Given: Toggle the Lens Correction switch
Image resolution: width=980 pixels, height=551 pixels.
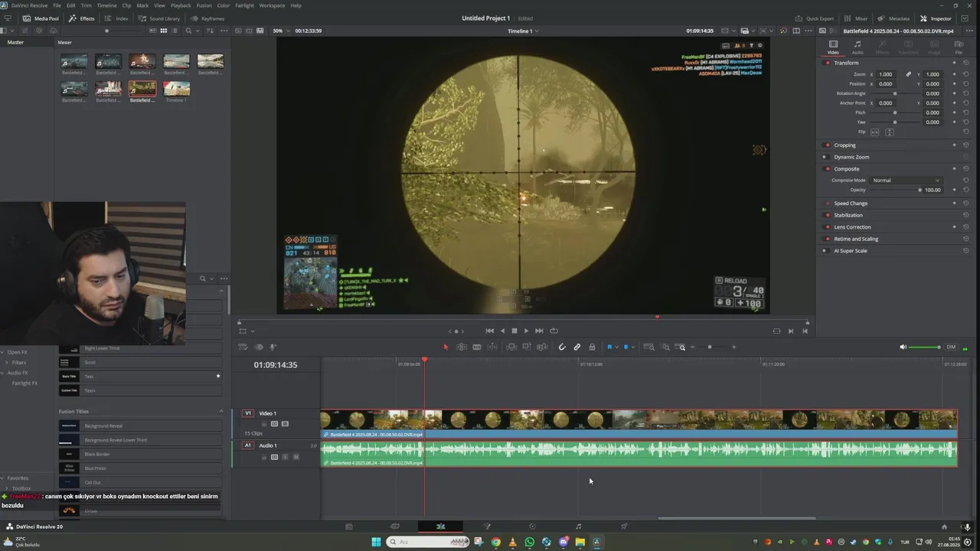Looking at the screenshot, I should 827,227.
